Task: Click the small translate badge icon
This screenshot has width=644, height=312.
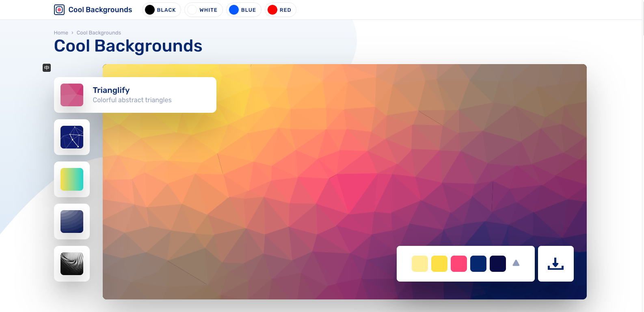Action: [47, 68]
